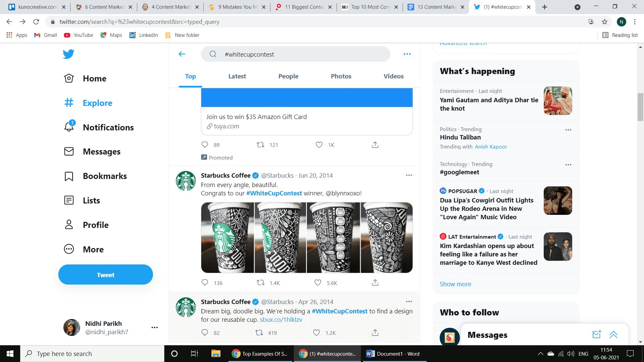The height and width of the screenshot is (362, 644).
Task: Select the Top tab
Action: [191, 76]
